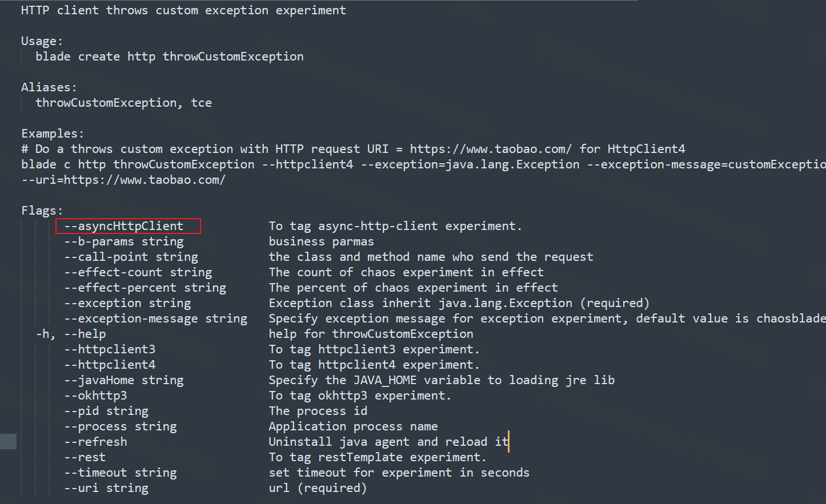Click the --httpclient3 flag

point(110,349)
